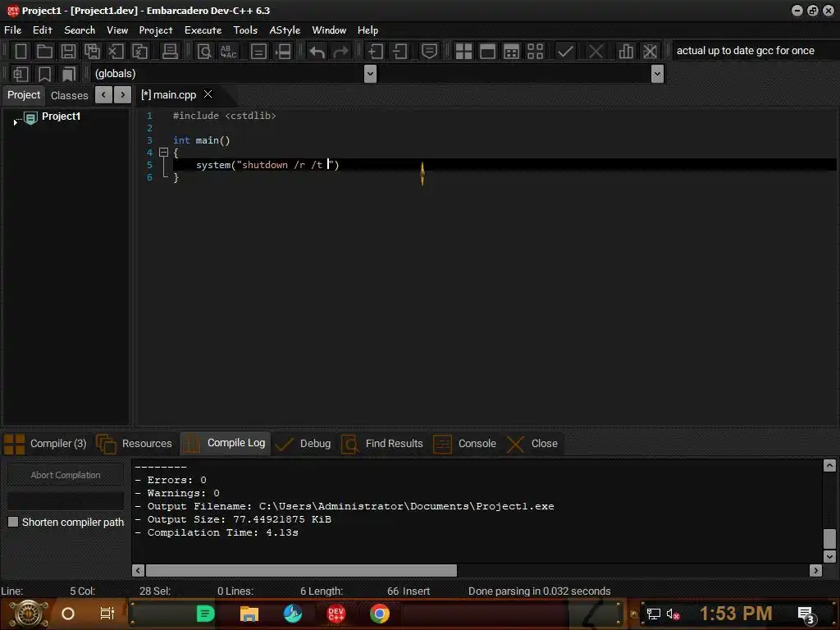Open the Console tab
Screen dimensions: 840x630
pyautogui.click(x=465, y=444)
